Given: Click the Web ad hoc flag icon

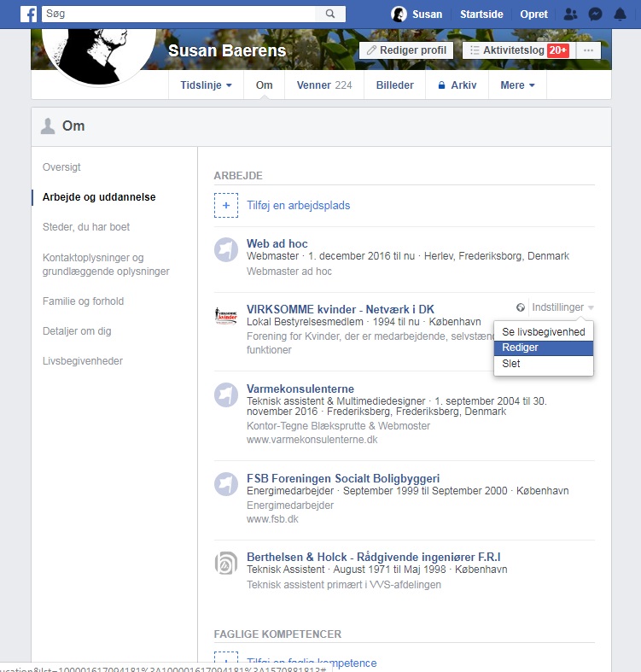Looking at the screenshot, I should click(x=226, y=249).
